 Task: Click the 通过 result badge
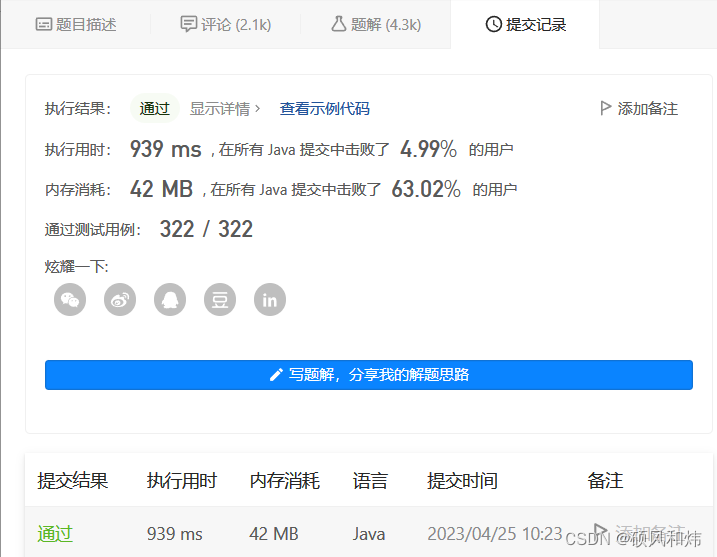click(x=155, y=109)
